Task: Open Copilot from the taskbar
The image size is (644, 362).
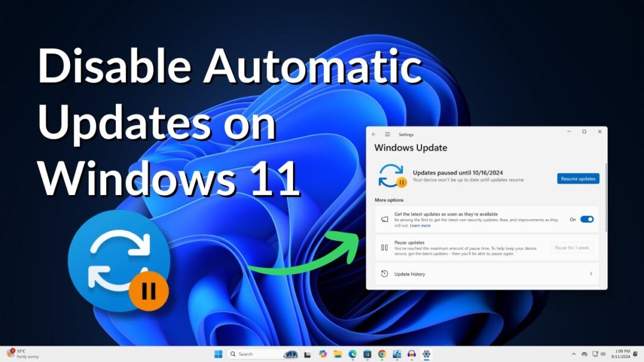Action: [x=322, y=354]
